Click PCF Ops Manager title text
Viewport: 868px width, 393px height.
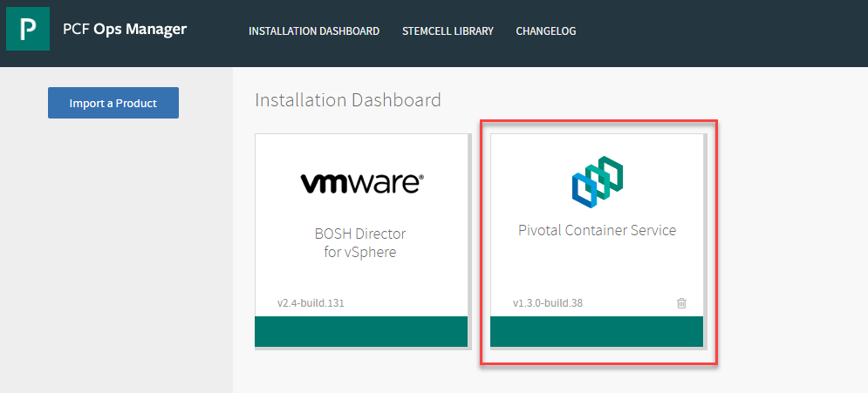pyautogui.click(x=125, y=29)
